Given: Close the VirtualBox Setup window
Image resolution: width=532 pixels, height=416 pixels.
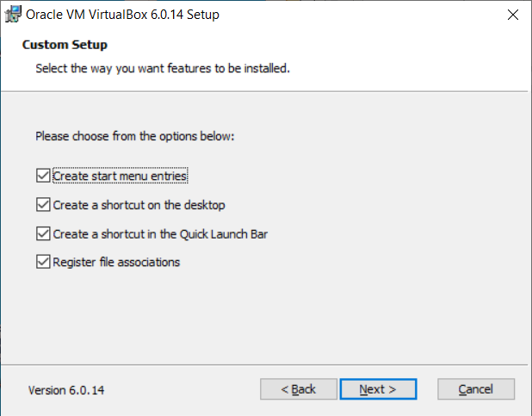Looking at the screenshot, I should (x=511, y=15).
